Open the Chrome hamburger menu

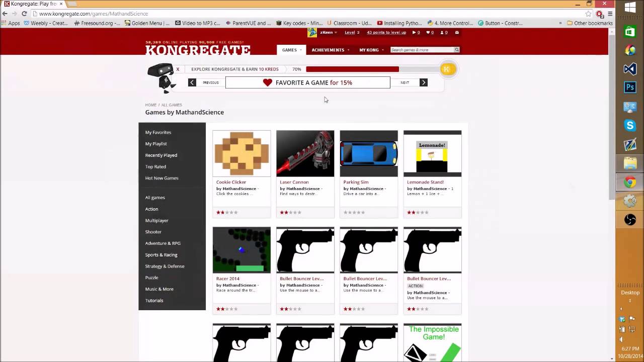click(x=610, y=14)
